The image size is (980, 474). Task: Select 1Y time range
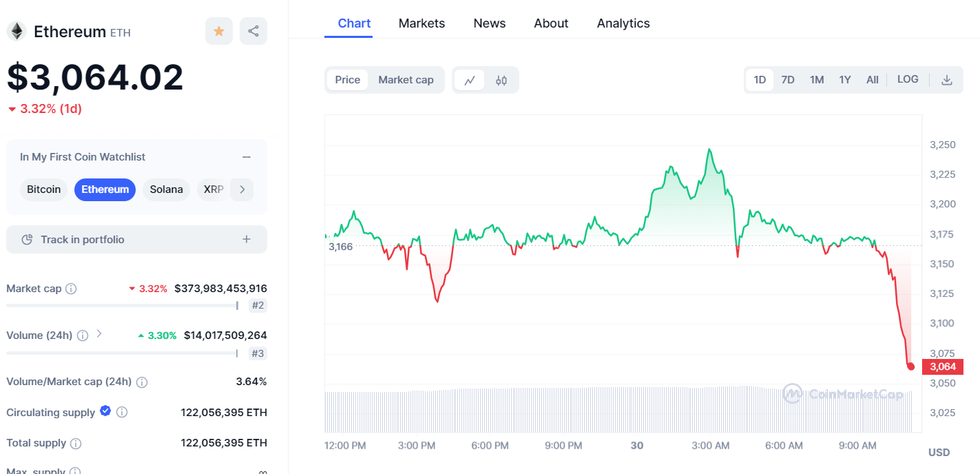(x=845, y=80)
